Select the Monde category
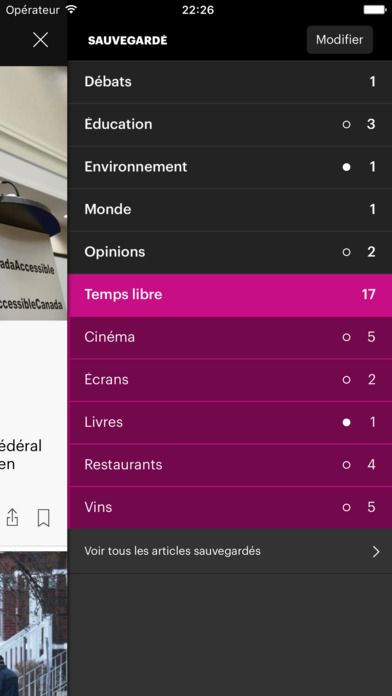This screenshot has height=696, width=392. (x=230, y=210)
